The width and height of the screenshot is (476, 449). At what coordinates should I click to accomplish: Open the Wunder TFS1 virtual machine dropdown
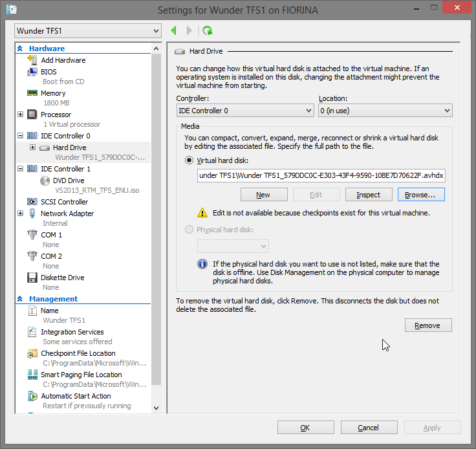(x=88, y=30)
